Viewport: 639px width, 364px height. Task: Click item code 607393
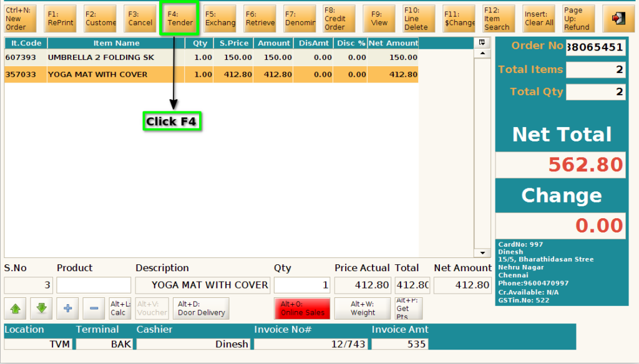click(21, 57)
